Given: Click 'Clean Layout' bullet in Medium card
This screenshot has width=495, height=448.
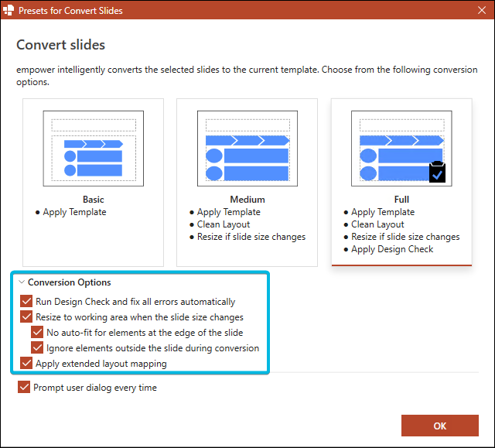Looking at the screenshot, I should pos(224,224).
